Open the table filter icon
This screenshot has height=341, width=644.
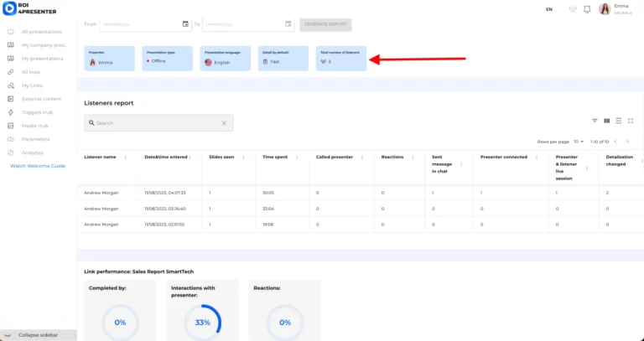tap(595, 121)
